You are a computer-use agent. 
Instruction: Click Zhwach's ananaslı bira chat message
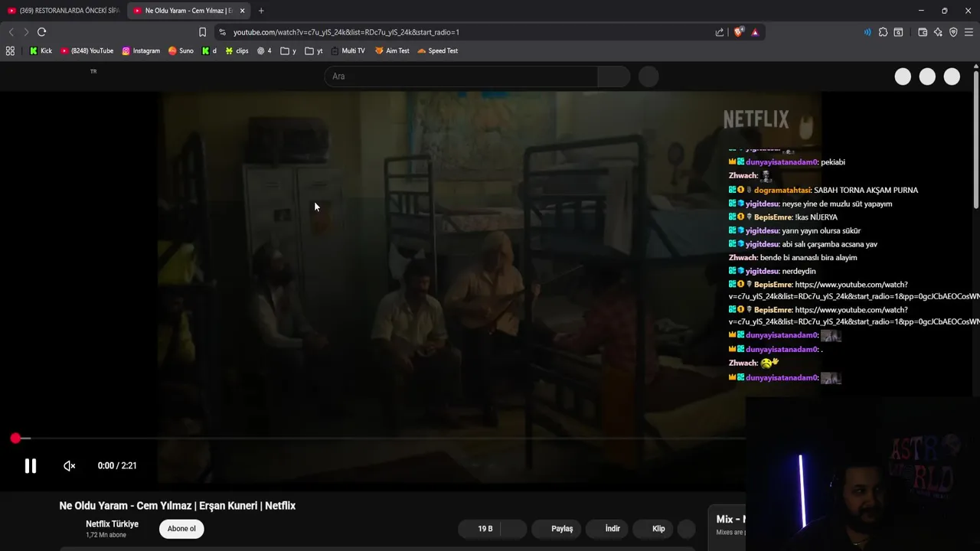point(808,258)
